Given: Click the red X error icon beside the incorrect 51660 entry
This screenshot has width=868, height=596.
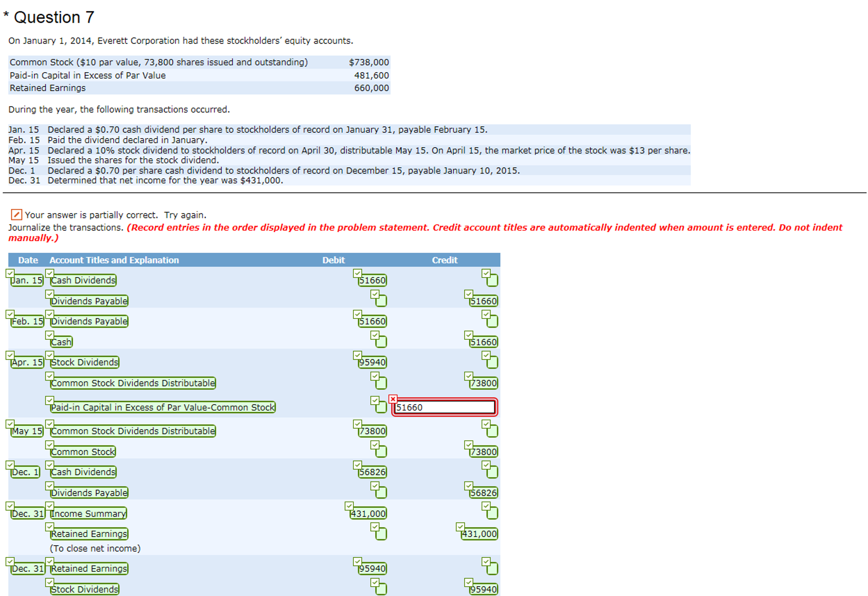Looking at the screenshot, I should (393, 399).
